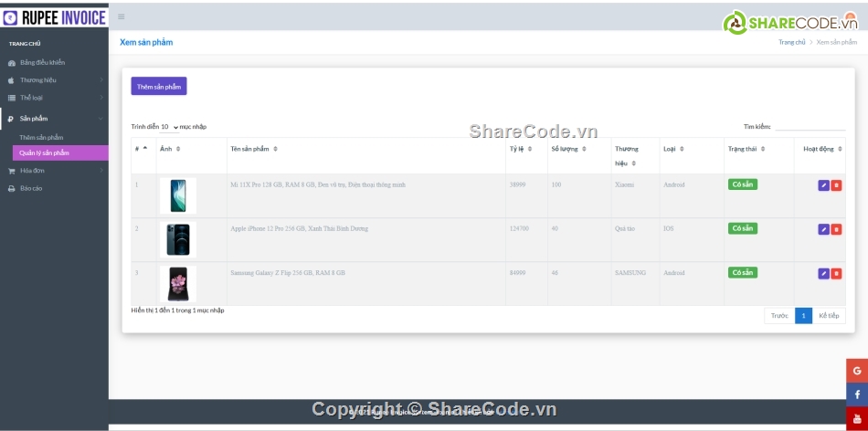Toggle the hamburger sidebar menu icon
The width and height of the screenshot is (868, 431).
(x=122, y=17)
